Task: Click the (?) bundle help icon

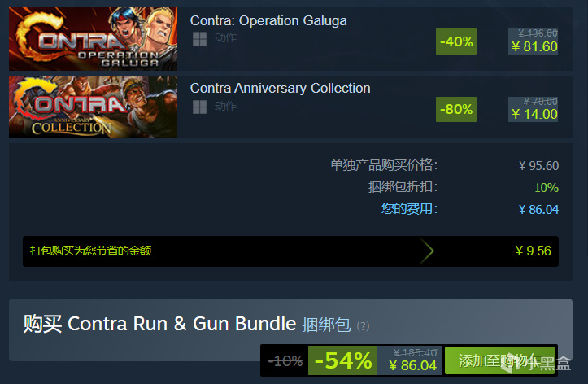Action: pyautogui.click(x=363, y=325)
